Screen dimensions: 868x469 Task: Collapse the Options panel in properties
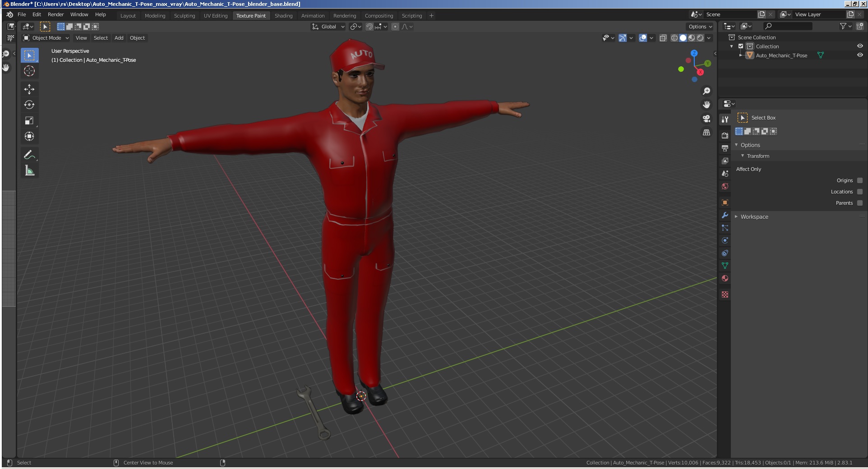(x=736, y=145)
